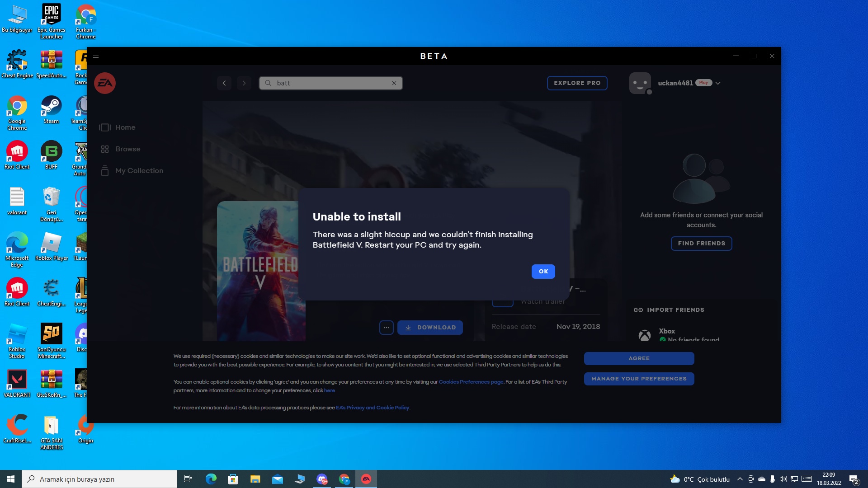Open the SonOyuncu Minecraft desktop icon
868x488 pixels.
51,341
